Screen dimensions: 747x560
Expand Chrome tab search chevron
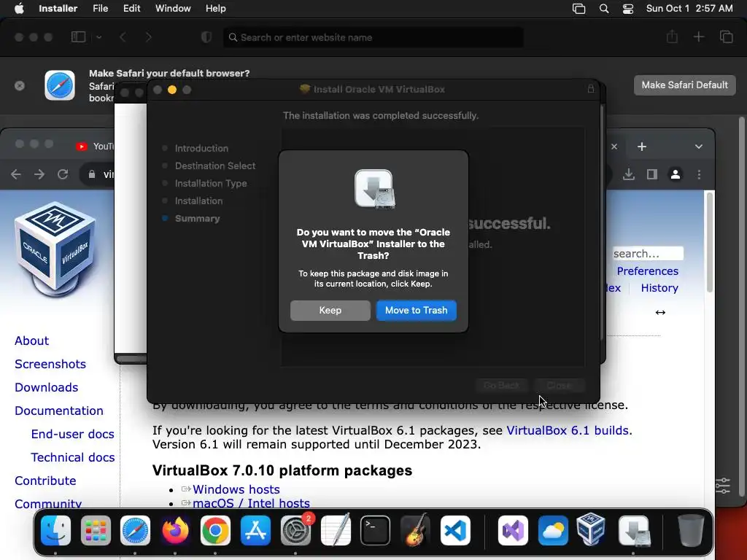[x=698, y=147]
